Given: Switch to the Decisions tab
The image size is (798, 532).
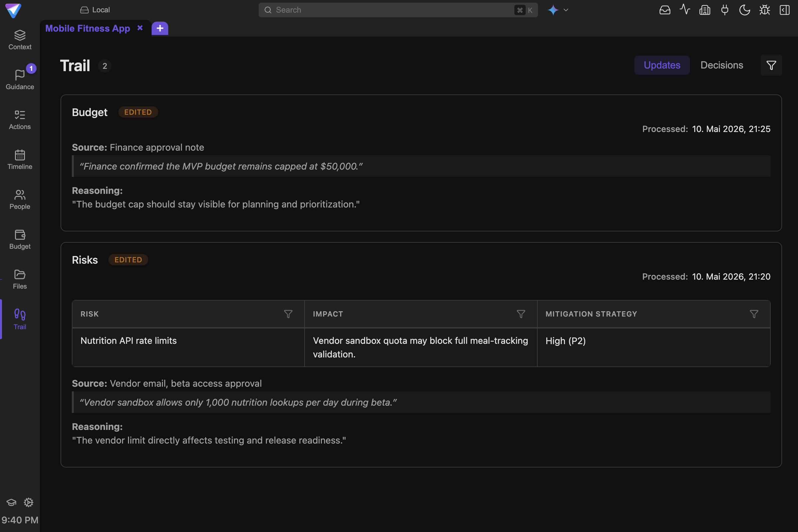Looking at the screenshot, I should click(x=722, y=65).
